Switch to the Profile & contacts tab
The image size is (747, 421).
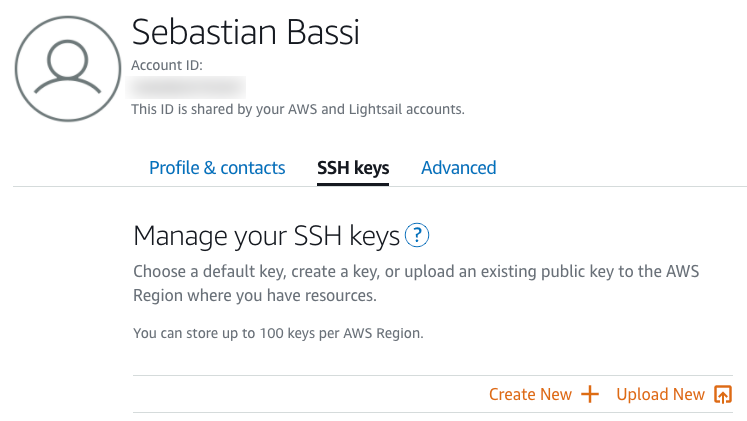point(217,168)
